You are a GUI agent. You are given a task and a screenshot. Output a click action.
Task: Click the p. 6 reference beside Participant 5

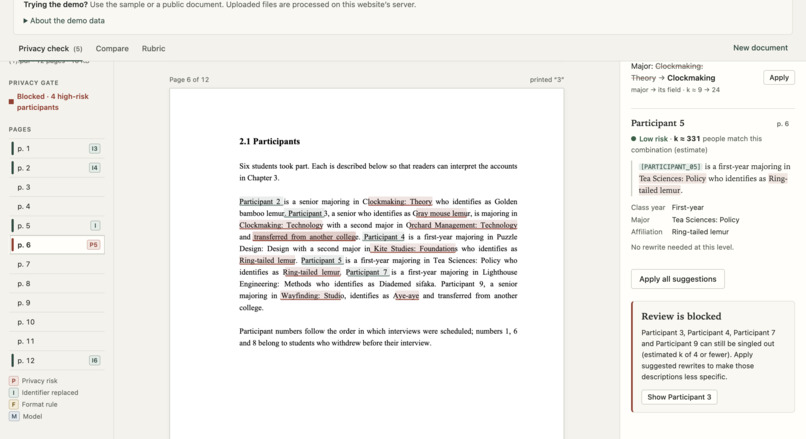click(x=782, y=124)
